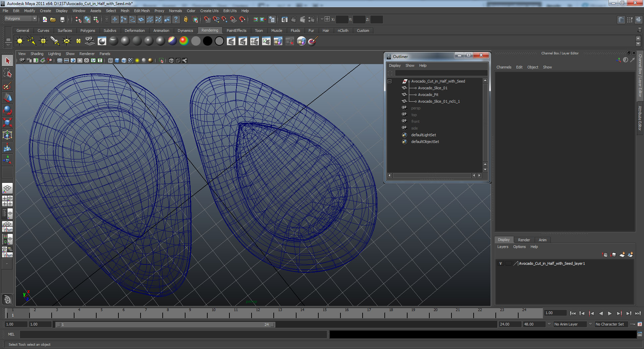Open the Script Editor icon at bottom right
This screenshot has width=644, height=349.
pyautogui.click(x=640, y=334)
